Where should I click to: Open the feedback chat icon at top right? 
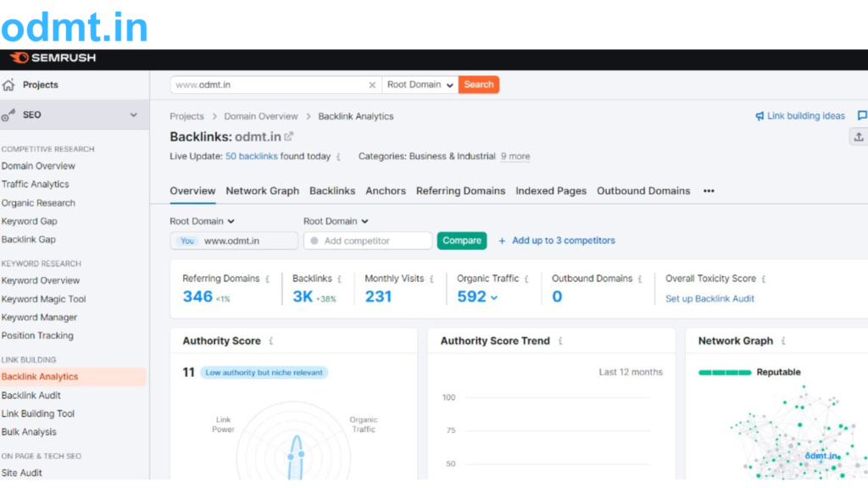click(862, 115)
